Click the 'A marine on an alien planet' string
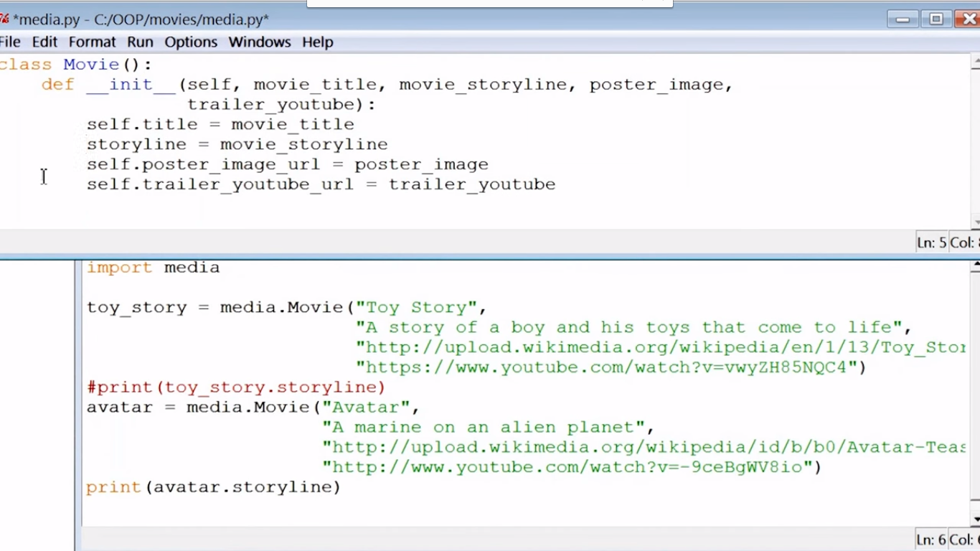The width and height of the screenshot is (980, 551). point(484,428)
